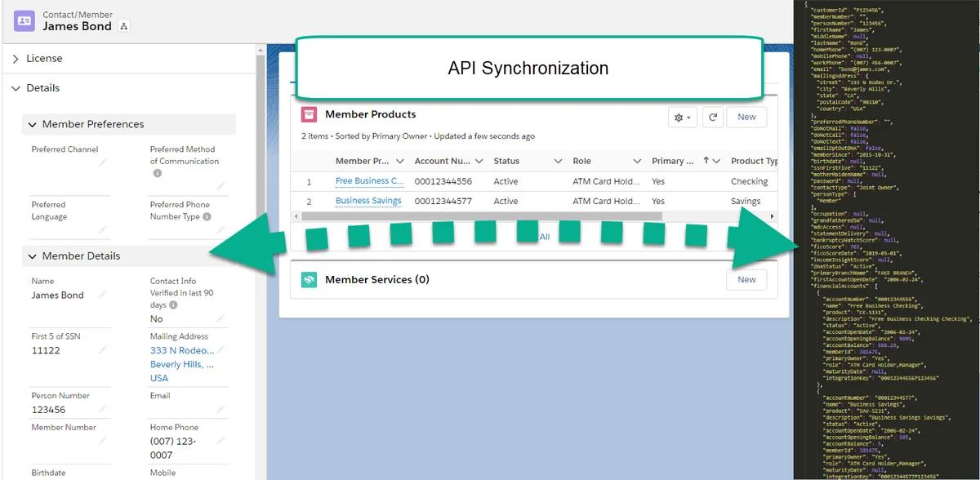Show Contact Info Verified info icon
980x480 pixels.
click(174, 304)
